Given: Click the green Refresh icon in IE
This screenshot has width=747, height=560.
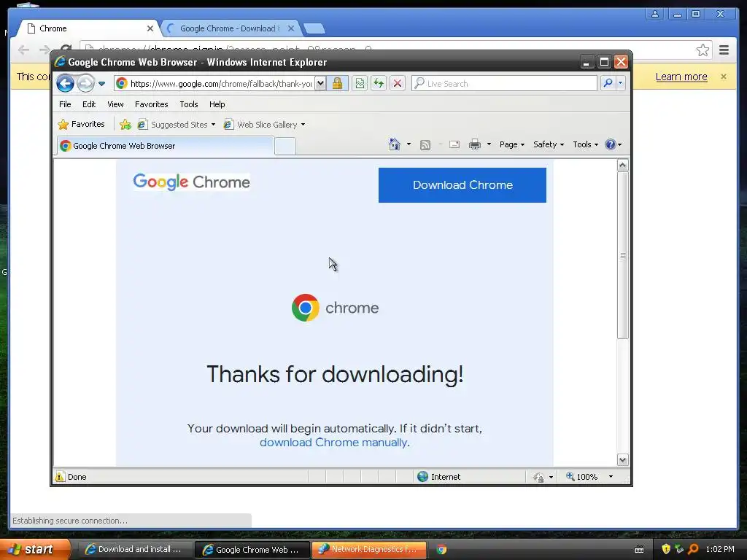Looking at the screenshot, I should click(x=379, y=83).
